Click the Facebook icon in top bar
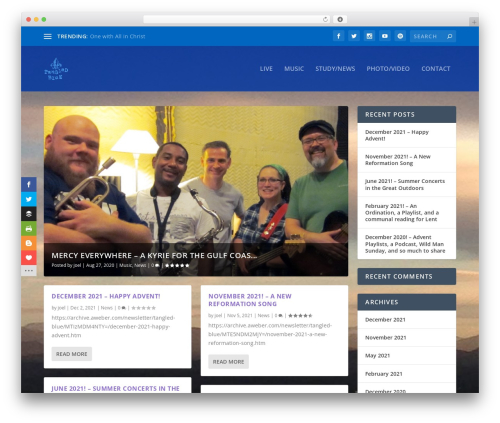 tap(338, 36)
